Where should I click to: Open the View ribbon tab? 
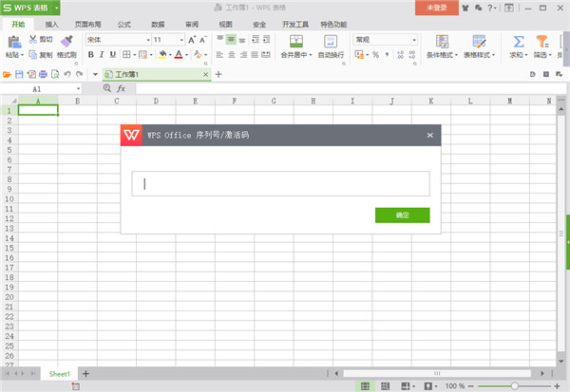(x=225, y=25)
